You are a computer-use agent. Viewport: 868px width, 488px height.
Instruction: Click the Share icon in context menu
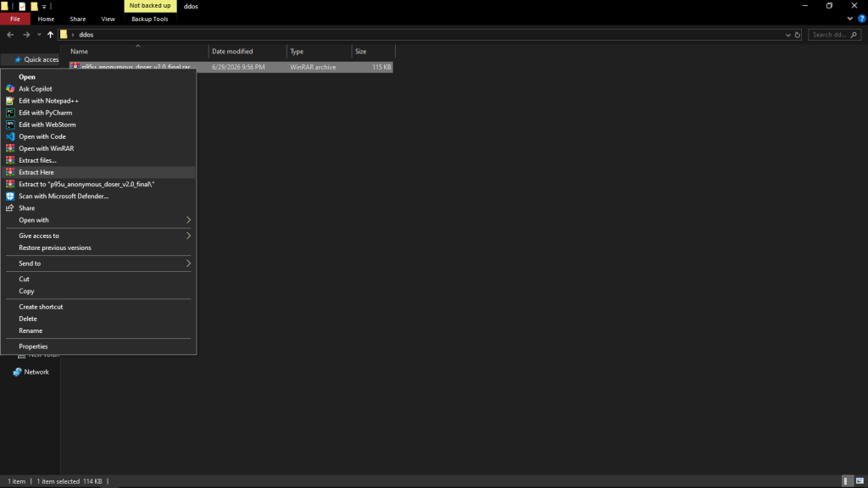pos(10,208)
